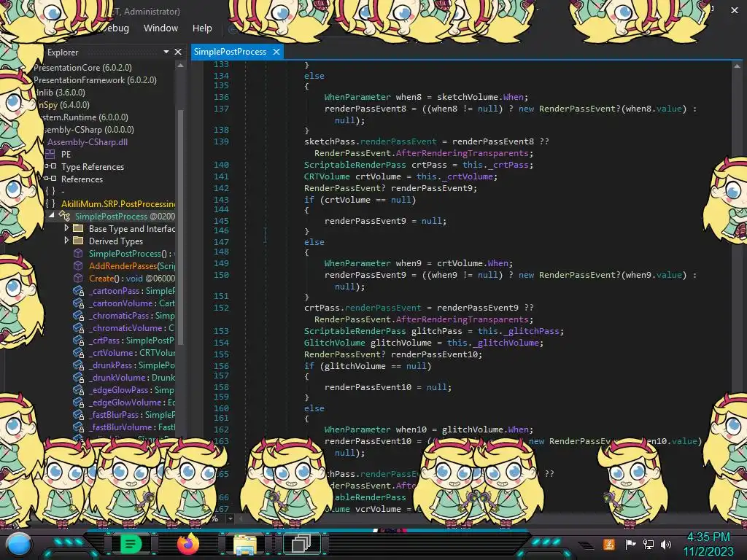Select PresentationFramework (6.0.2.0) assembly

coord(95,80)
